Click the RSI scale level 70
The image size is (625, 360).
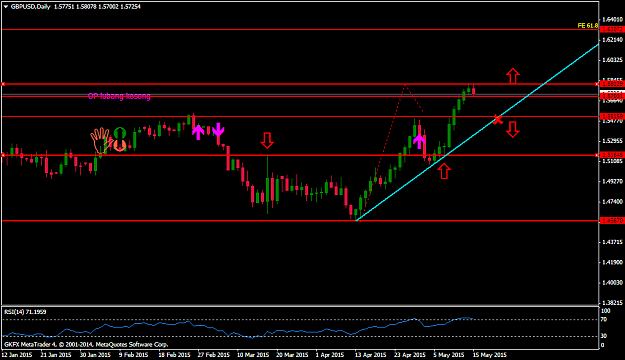(x=604, y=319)
